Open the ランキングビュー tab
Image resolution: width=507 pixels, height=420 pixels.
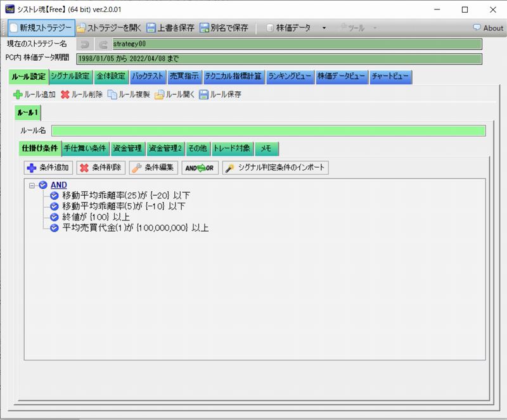coord(290,77)
